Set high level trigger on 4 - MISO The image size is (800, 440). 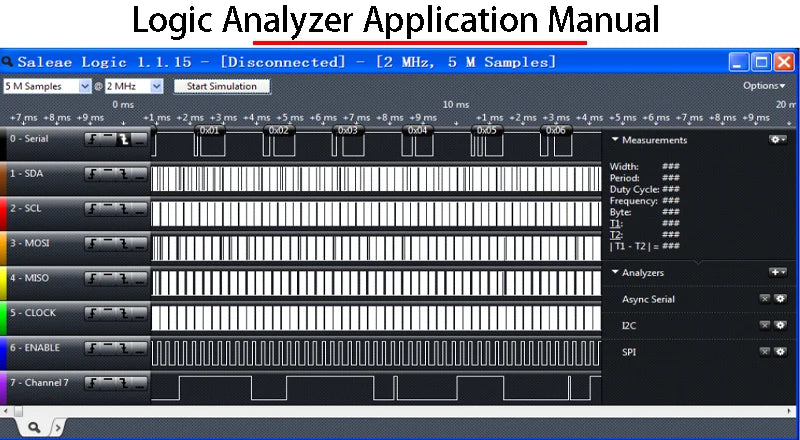point(108,279)
